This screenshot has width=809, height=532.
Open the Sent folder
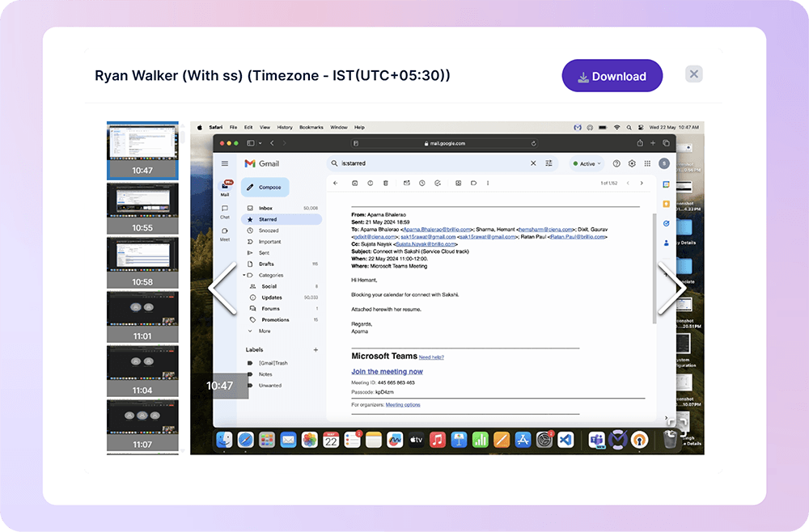(x=282, y=252)
